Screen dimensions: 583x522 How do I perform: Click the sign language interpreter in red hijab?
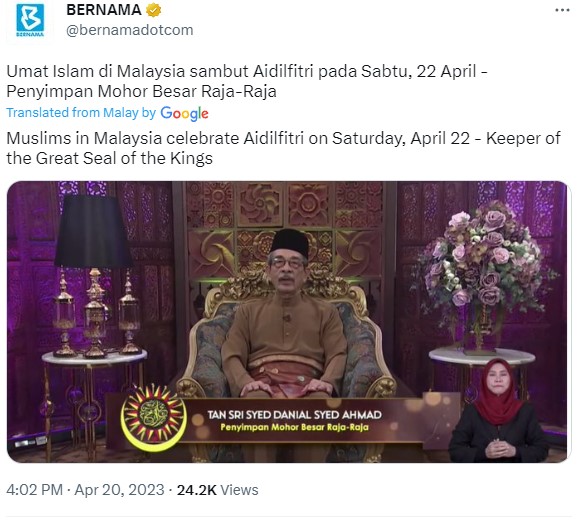pyautogui.click(x=498, y=410)
